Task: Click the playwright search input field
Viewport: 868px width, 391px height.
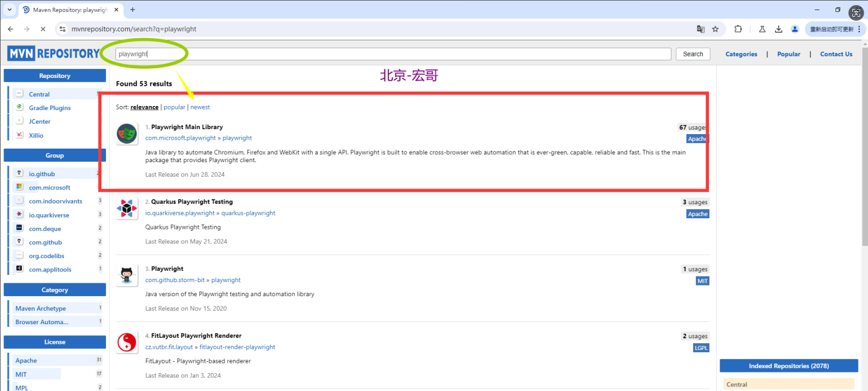Action: pos(393,54)
